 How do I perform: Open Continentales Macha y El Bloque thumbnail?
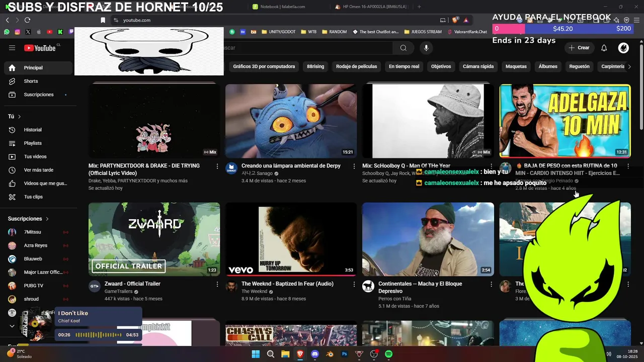(x=428, y=239)
